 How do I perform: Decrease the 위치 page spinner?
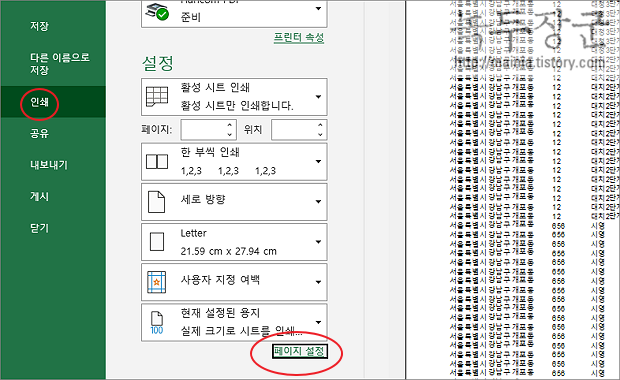click(320, 134)
